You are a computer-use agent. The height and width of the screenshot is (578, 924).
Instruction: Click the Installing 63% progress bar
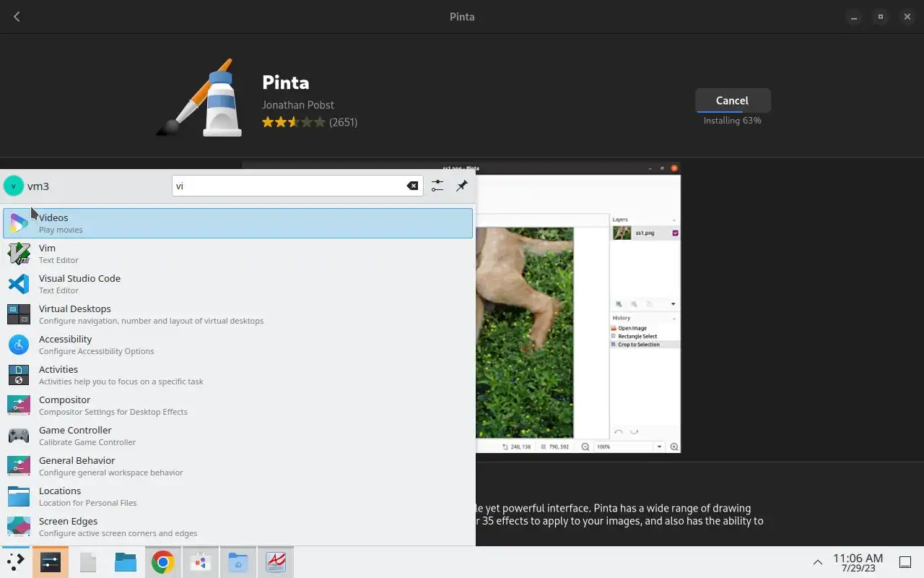click(733, 112)
